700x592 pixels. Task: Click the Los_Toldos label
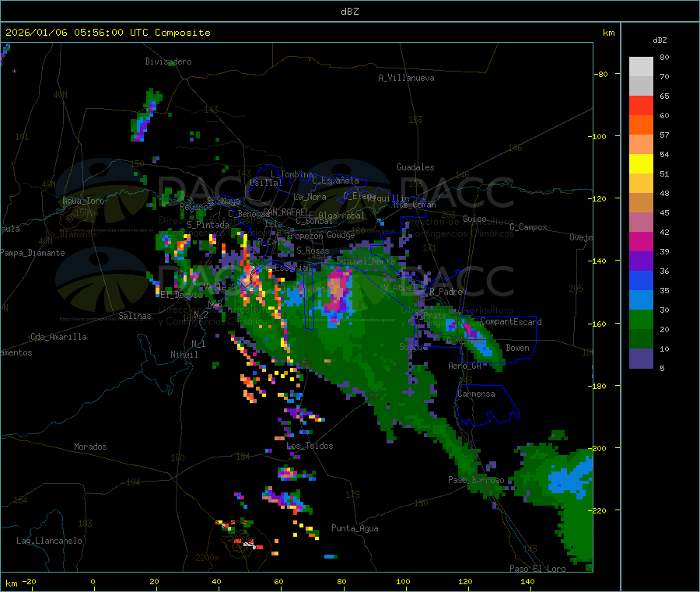click(x=310, y=446)
